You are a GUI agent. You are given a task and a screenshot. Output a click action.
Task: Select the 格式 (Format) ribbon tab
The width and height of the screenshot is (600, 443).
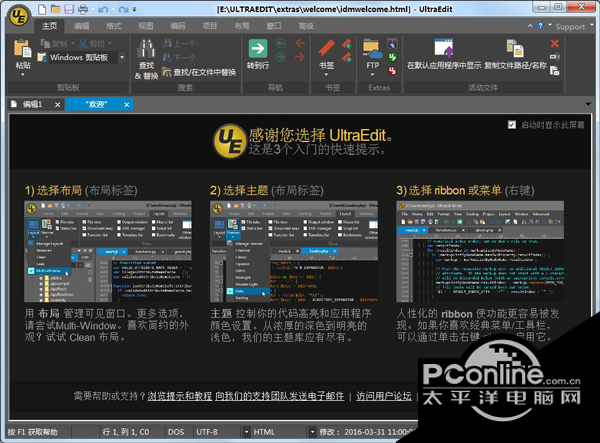pyautogui.click(x=114, y=26)
